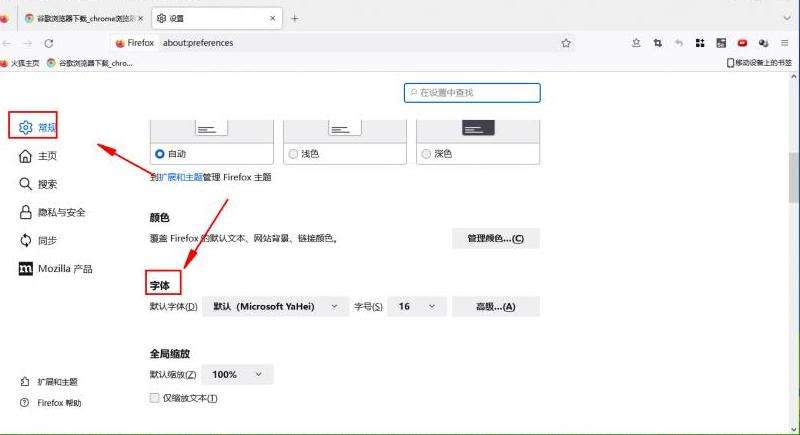Click the puzzle icon beside 扩展和主题
Screen dimensions: 800x435
pyautogui.click(x=24, y=381)
